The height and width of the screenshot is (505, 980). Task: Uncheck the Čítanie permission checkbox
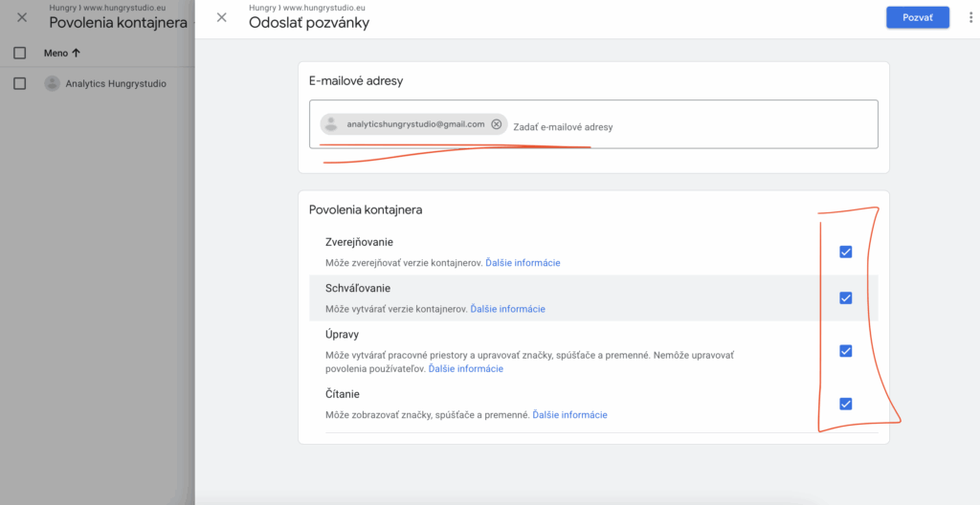tap(845, 404)
